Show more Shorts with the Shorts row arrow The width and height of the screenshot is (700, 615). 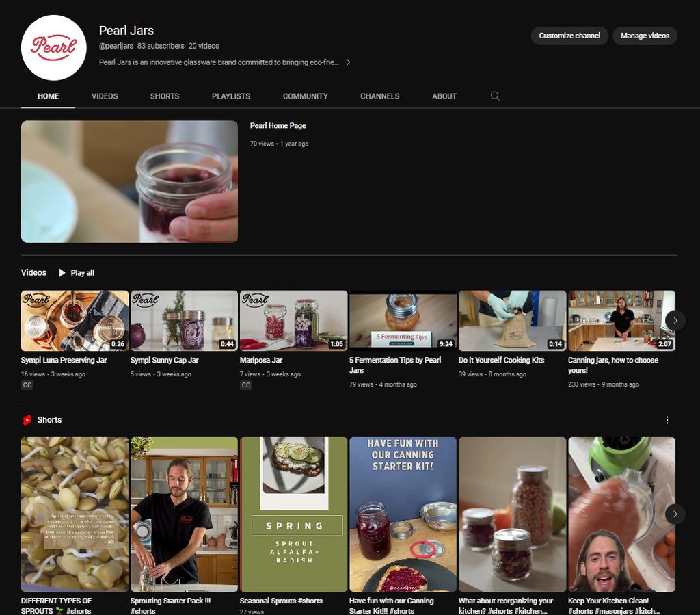[675, 514]
